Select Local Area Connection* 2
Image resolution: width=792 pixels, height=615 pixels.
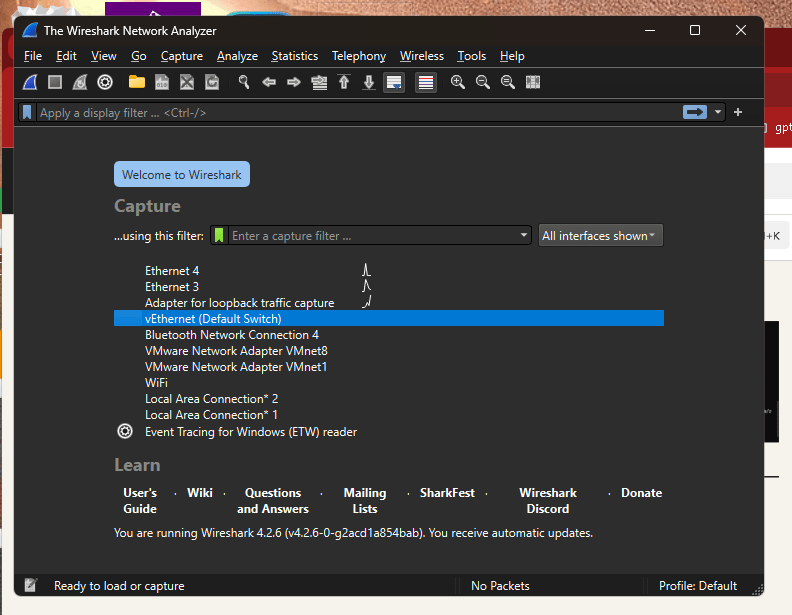[389, 399]
